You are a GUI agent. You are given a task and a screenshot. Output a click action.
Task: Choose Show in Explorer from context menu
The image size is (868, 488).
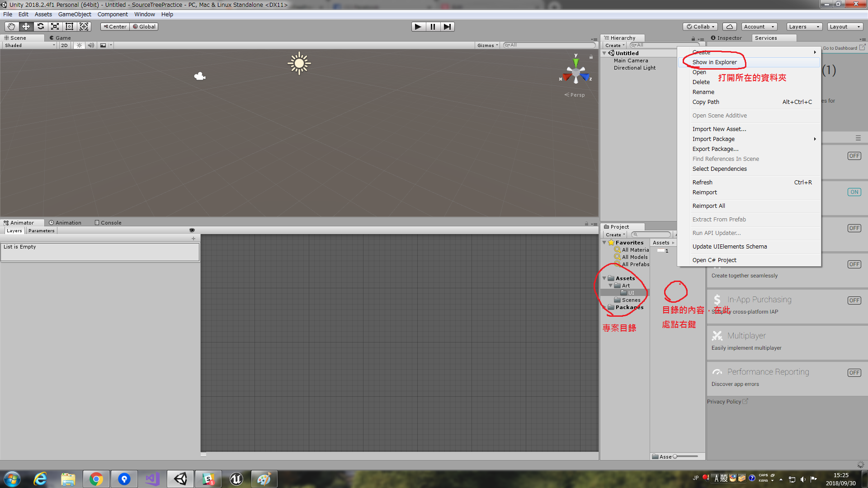[x=714, y=62]
